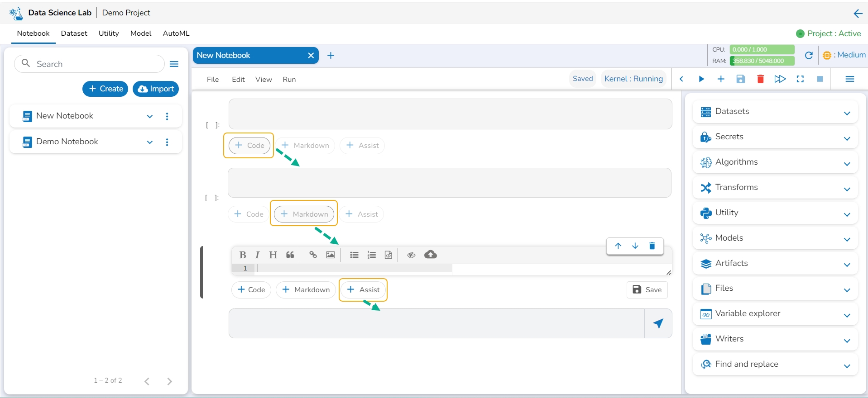Switch to the Model tab

[141, 33]
